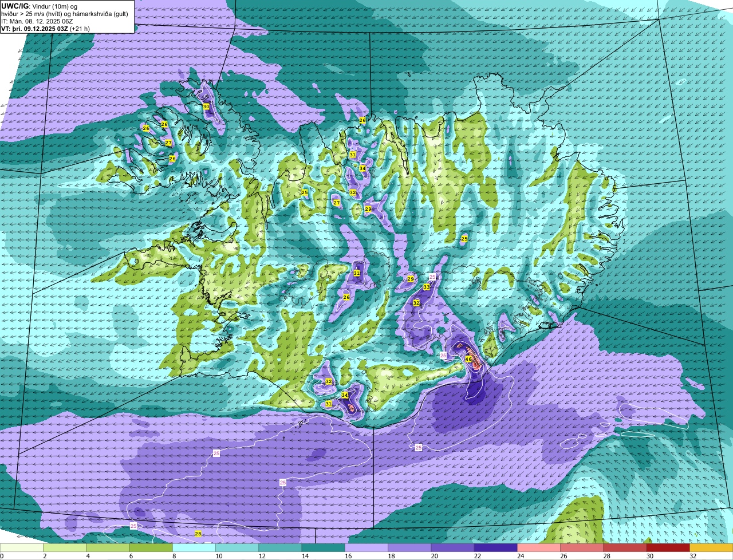
Task: Click the light cyan 8–10 legend swatch
Action: tap(194, 548)
